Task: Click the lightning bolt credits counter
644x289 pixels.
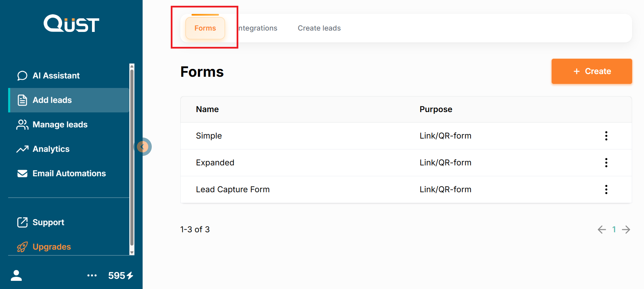Action: click(x=121, y=275)
